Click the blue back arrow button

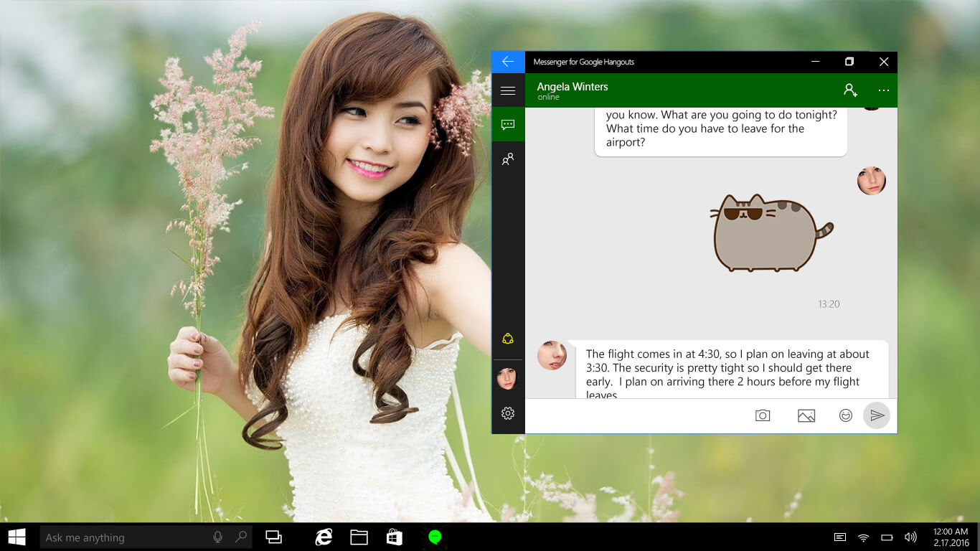tap(508, 62)
